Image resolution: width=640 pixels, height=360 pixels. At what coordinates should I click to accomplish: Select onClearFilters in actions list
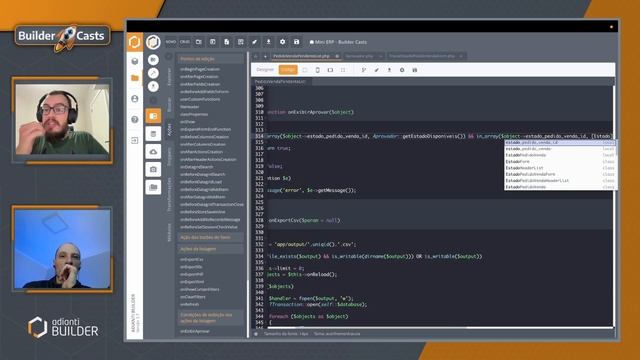click(x=193, y=297)
